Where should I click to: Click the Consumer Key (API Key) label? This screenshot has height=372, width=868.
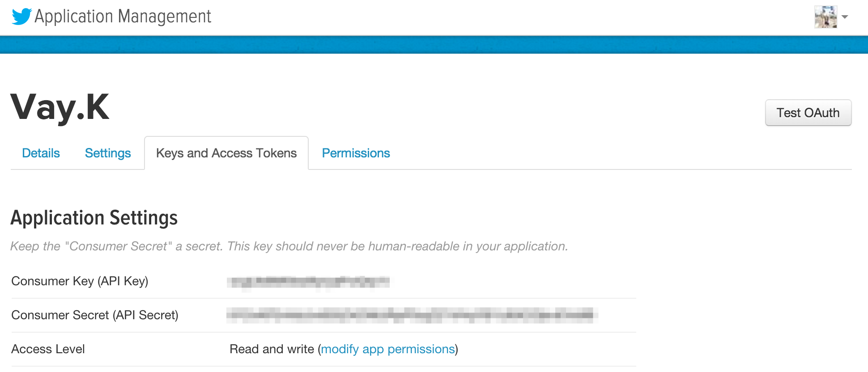80,281
